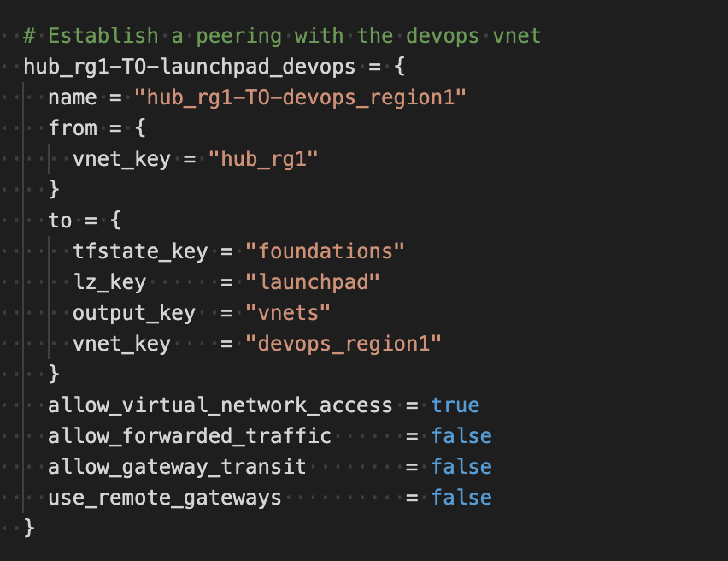Click the name attribute key
The width and height of the screenshot is (728, 561).
point(73,97)
